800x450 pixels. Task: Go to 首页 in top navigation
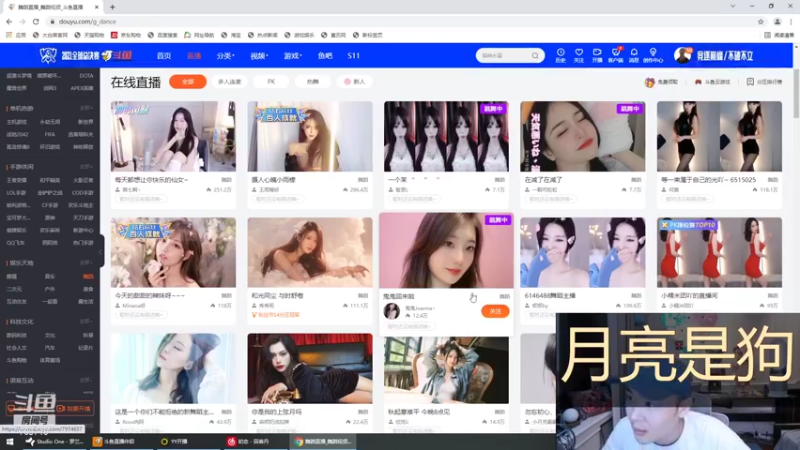164,56
